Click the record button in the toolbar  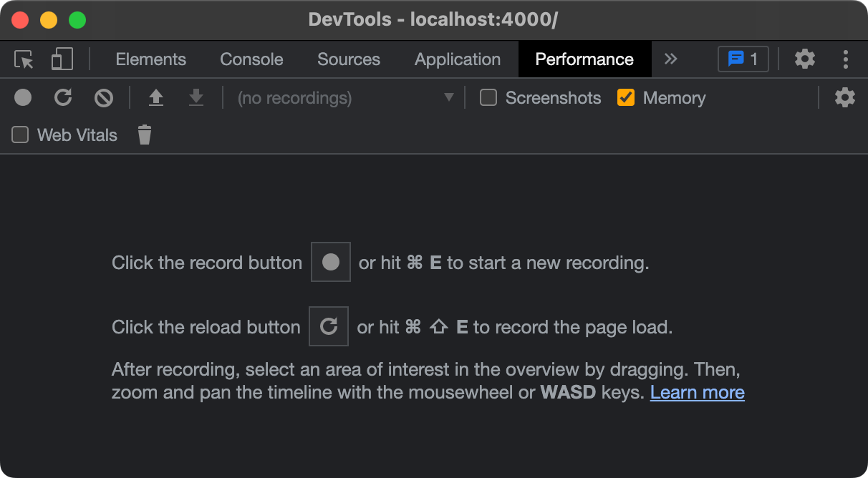coord(23,97)
